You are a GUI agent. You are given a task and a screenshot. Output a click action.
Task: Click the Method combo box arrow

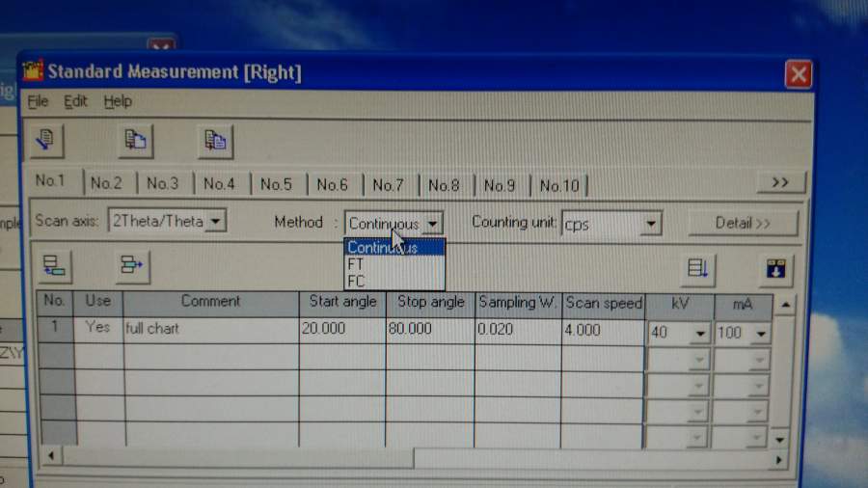tap(432, 224)
